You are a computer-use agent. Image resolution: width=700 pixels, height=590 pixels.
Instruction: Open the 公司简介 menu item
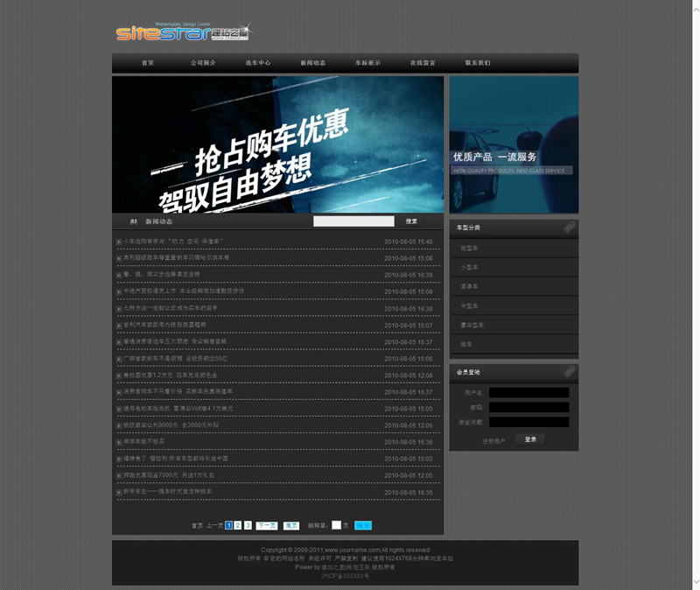(203, 63)
